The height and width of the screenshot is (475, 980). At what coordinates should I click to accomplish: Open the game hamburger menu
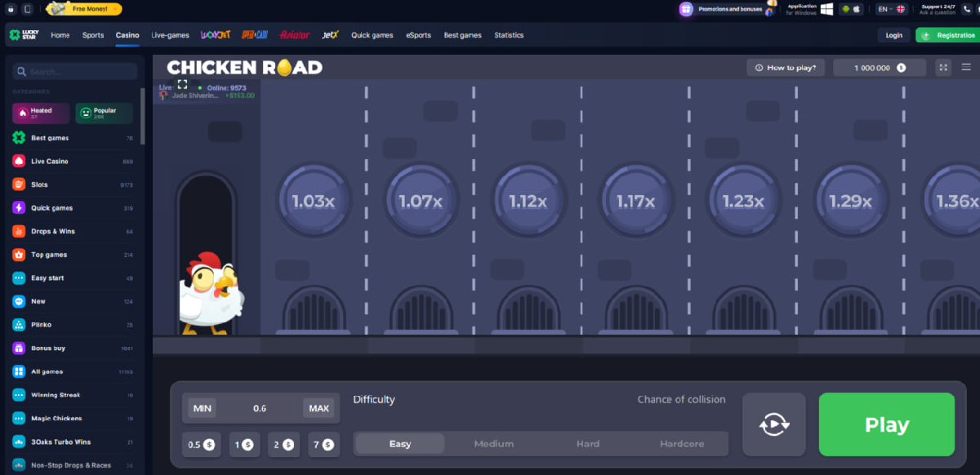pyautogui.click(x=965, y=68)
